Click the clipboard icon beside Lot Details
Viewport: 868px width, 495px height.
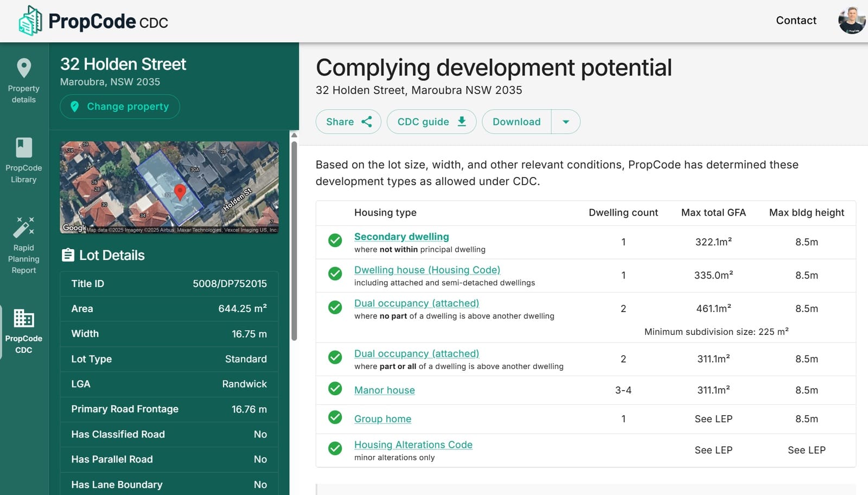pyautogui.click(x=69, y=255)
